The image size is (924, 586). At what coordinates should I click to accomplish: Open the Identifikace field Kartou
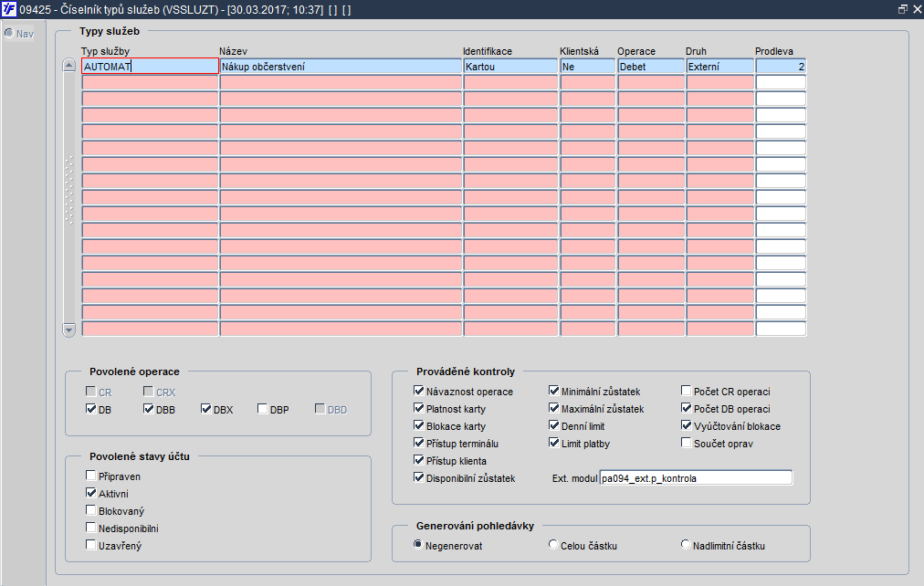510,66
